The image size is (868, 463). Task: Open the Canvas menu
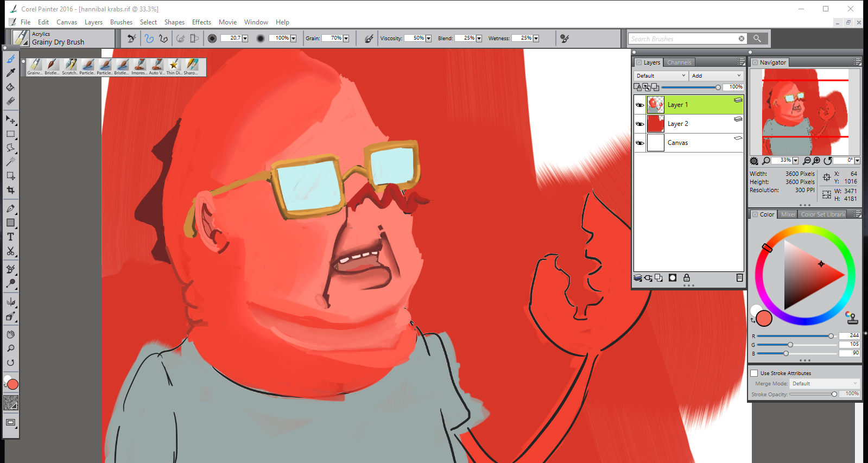(x=67, y=22)
